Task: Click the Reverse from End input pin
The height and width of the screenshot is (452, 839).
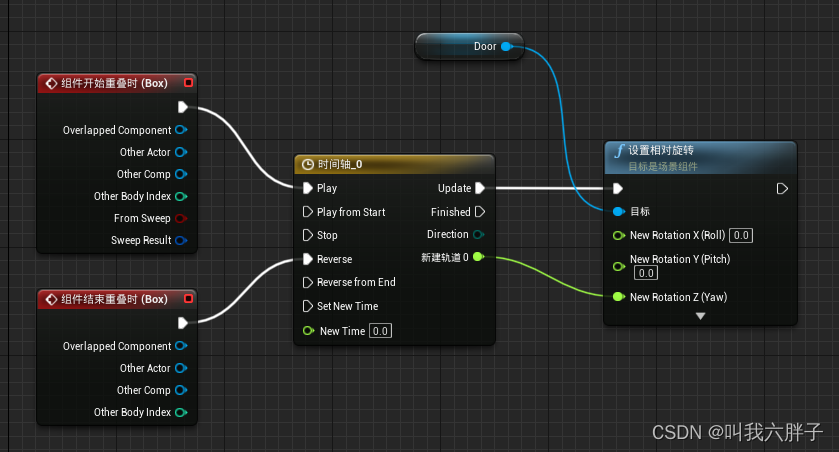Action: [x=308, y=282]
